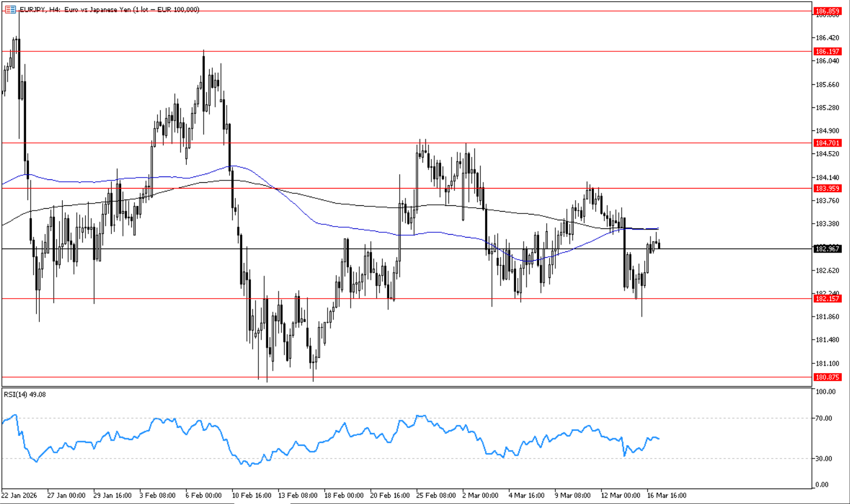The width and height of the screenshot is (850, 504).
Task: Click the RSI(14) indicator label
Action: pyautogui.click(x=25, y=394)
